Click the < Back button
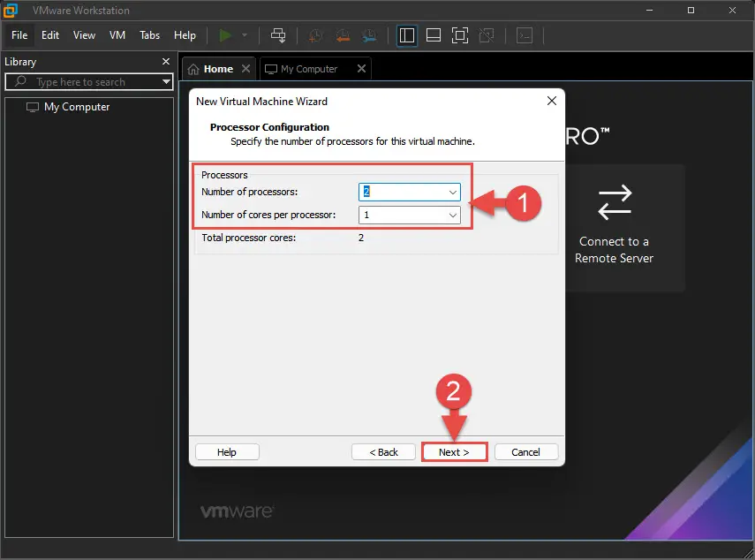This screenshot has height=560, width=755. [x=383, y=452]
